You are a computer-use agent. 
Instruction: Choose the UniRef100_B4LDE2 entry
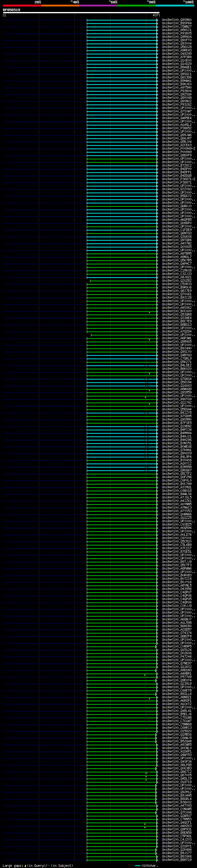point(177,365)
